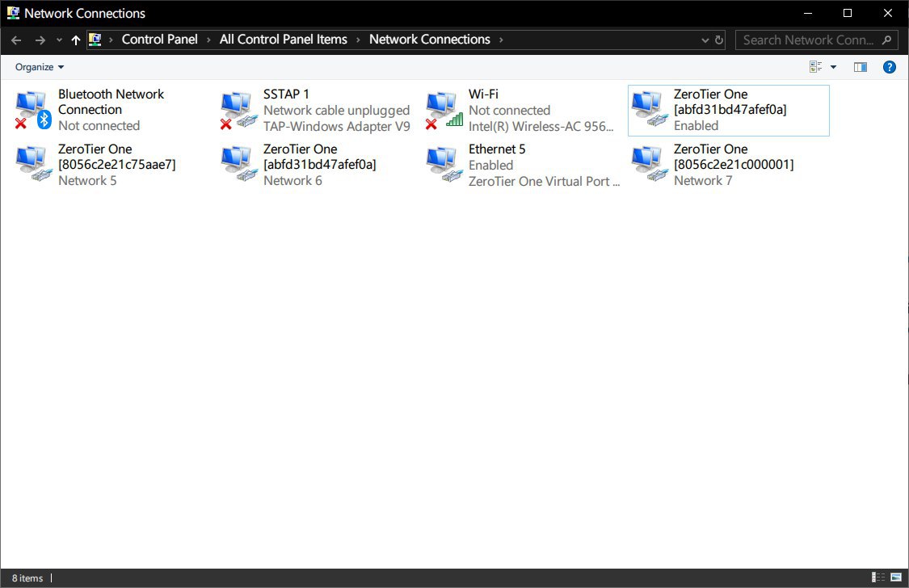
Task: Select the Bluetooth Network Connection adapter icon
Action: (x=33, y=110)
